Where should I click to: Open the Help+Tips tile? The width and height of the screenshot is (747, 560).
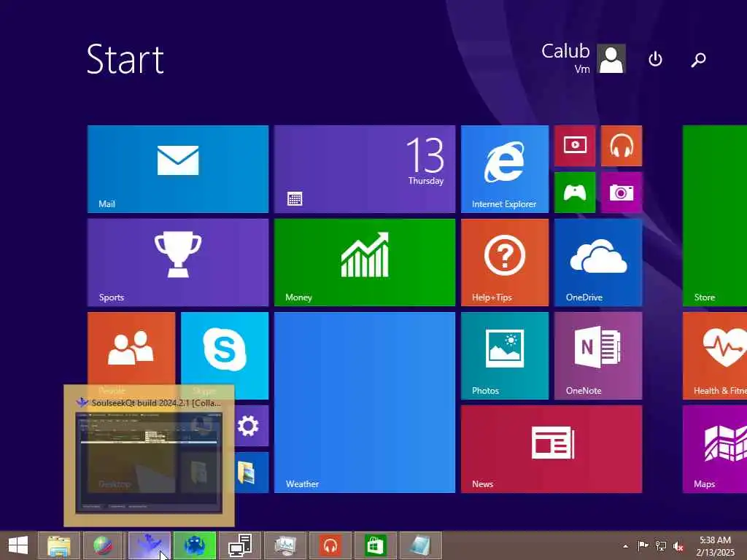pyautogui.click(x=505, y=262)
